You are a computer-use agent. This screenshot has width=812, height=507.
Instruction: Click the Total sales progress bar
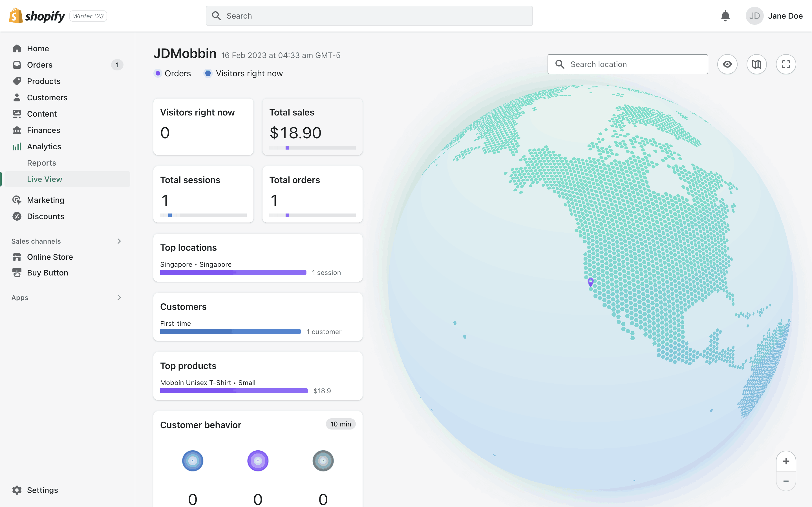tap(312, 148)
